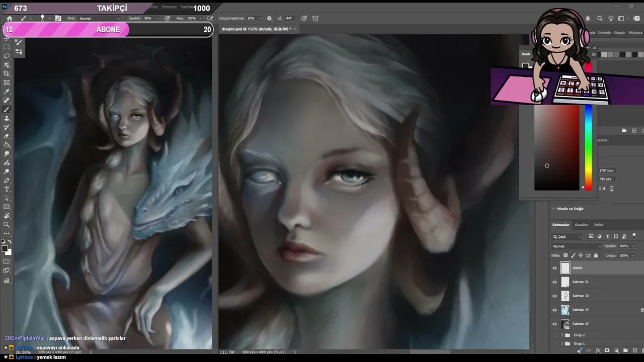The width and height of the screenshot is (644, 362).
Task: Select the Katman 19 layer thumbnail
Action: click(x=566, y=310)
